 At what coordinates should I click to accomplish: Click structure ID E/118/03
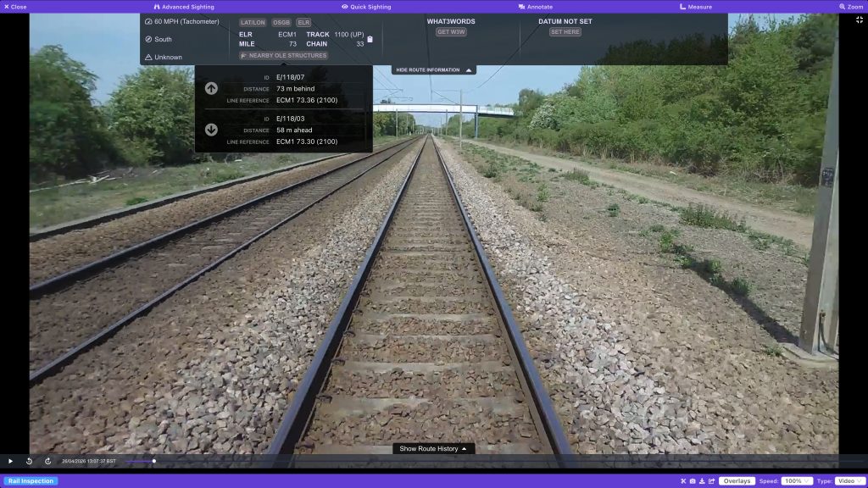[x=290, y=119]
